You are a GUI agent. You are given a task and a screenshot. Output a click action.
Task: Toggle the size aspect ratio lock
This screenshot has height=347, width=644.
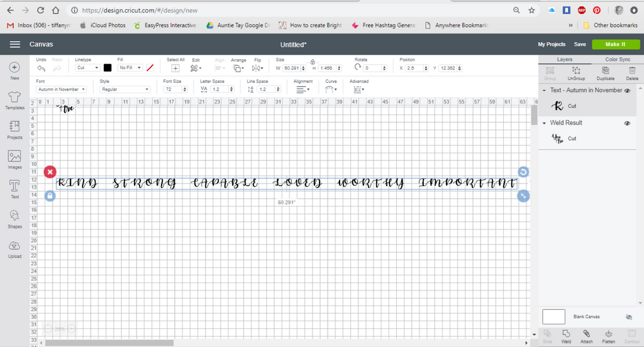(313, 62)
